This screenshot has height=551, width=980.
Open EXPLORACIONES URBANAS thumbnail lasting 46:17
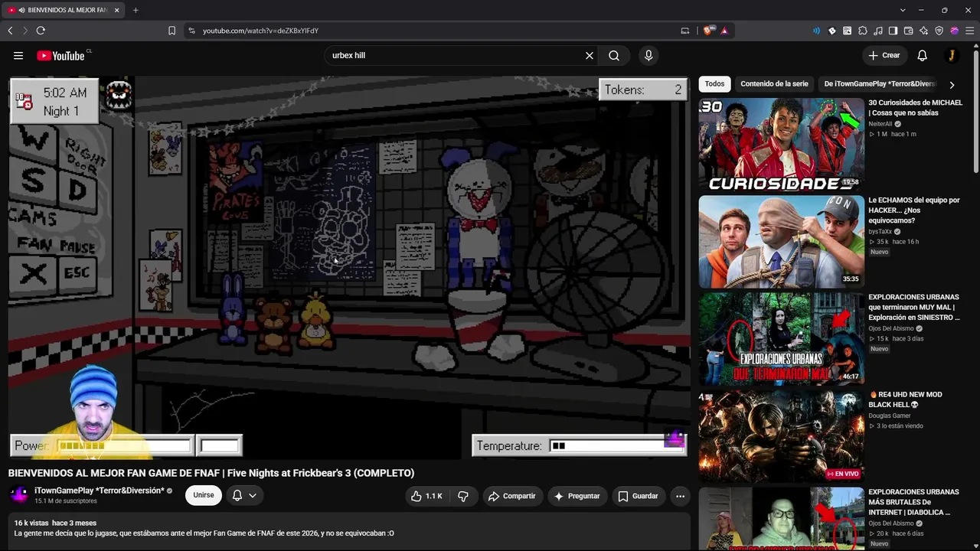[781, 339]
